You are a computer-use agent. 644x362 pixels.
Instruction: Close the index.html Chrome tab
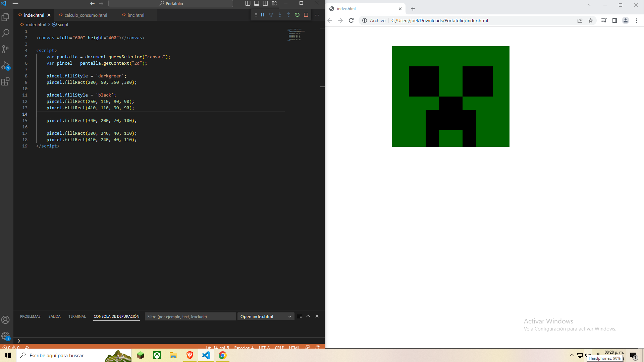(x=400, y=9)
